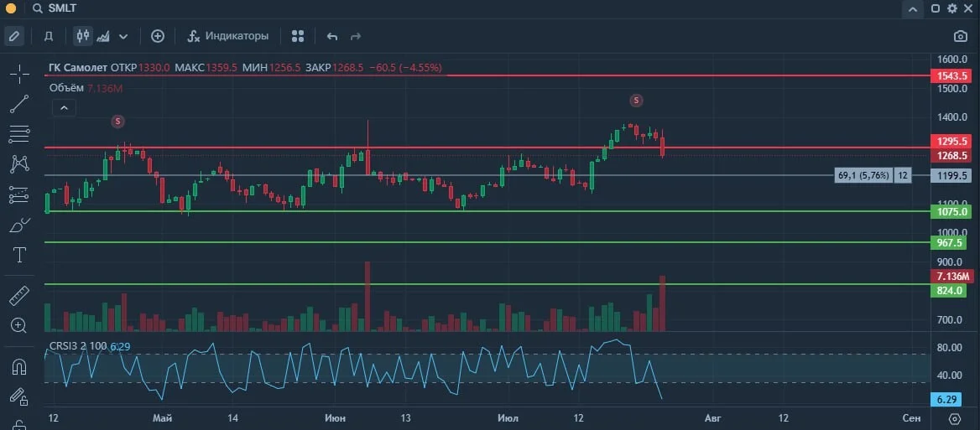Toggle the pencil drawing mode button
980x430 pixels.
(13, 36)
